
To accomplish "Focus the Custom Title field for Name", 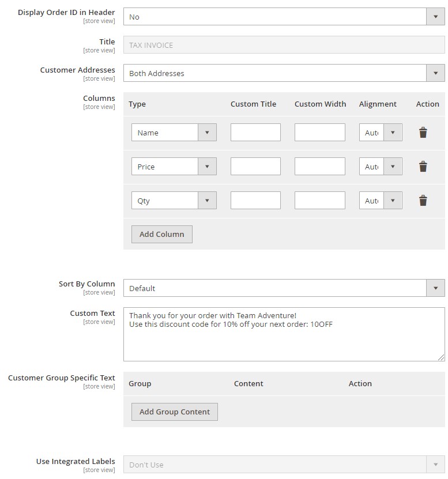I will tap(255, 133).
